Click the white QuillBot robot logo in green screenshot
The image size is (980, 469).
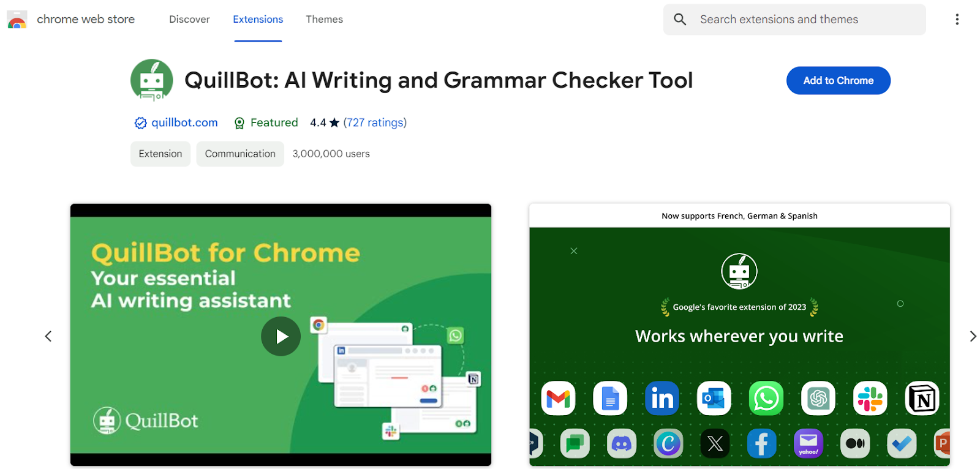[739, 271]
